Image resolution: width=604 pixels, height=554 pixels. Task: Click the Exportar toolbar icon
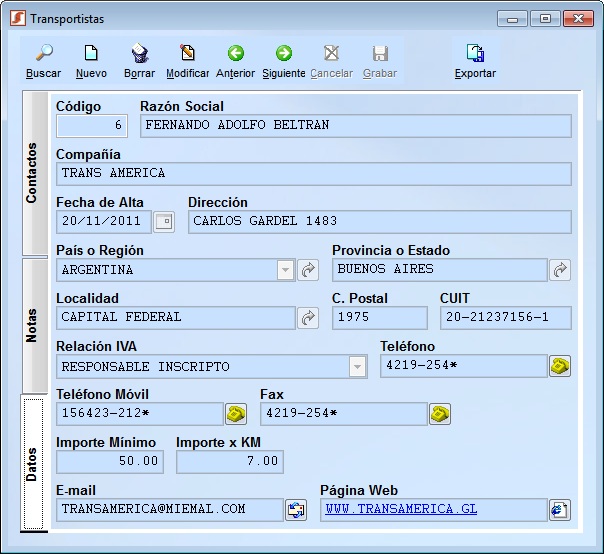point(475,53)
